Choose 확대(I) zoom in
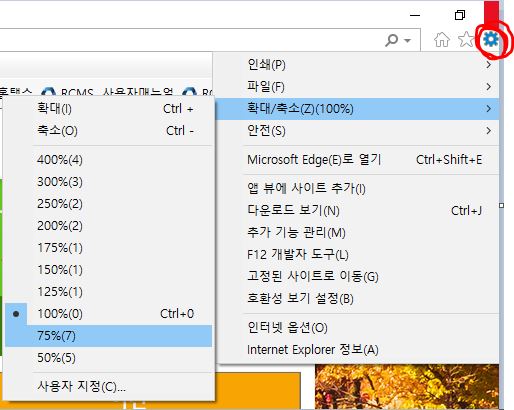 [109, 109]
